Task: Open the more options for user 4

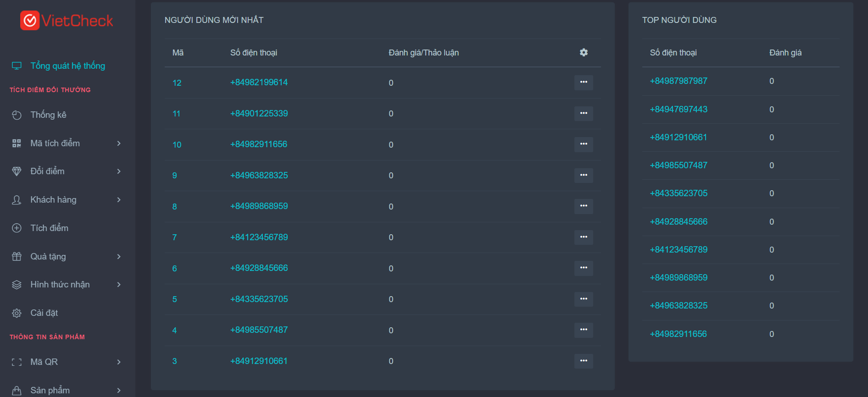Action: click(584, 330)
